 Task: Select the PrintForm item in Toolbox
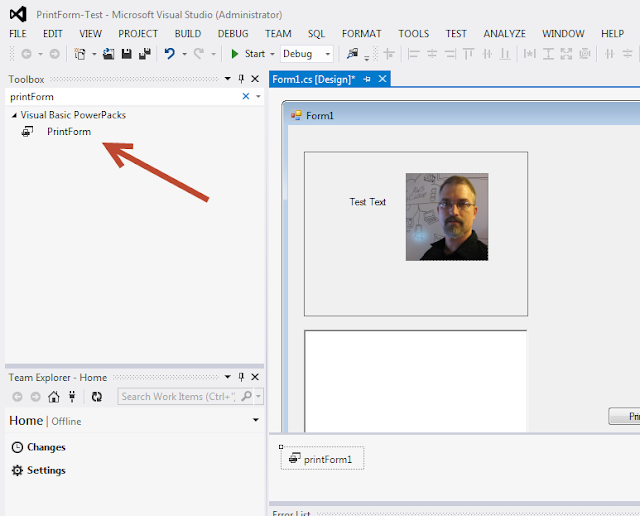pyautogui.click(x=69, y=131)
